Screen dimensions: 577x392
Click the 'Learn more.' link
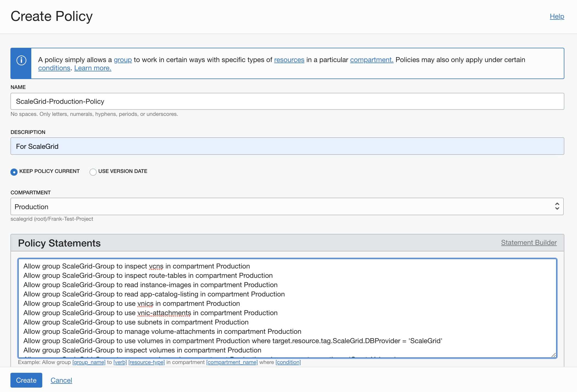(x=93, y=68)
